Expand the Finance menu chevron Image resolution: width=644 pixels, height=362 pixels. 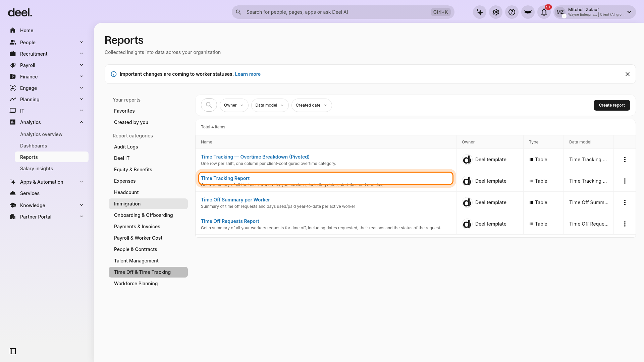(x=82, y=76)
